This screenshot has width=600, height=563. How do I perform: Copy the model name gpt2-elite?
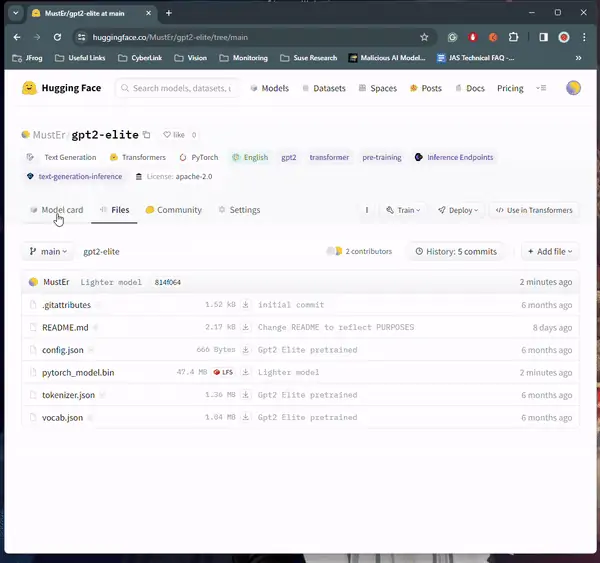(x=147, y=135)
